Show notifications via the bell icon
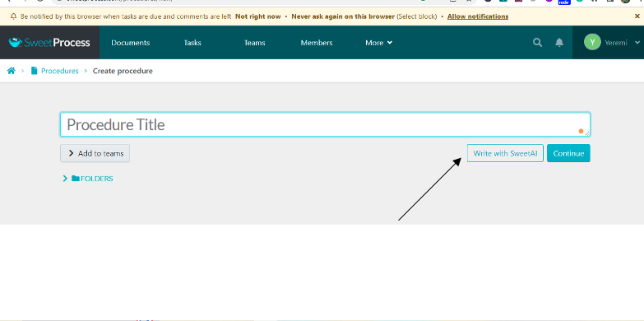Screen dimensions: 644x321 pos(559,42)
